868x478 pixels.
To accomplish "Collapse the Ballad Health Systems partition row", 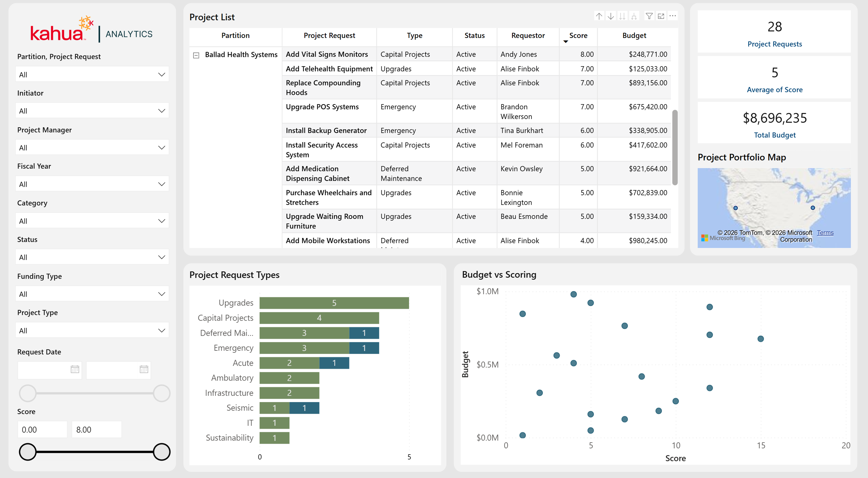I will pyautogui.click(x=196, y=55).
